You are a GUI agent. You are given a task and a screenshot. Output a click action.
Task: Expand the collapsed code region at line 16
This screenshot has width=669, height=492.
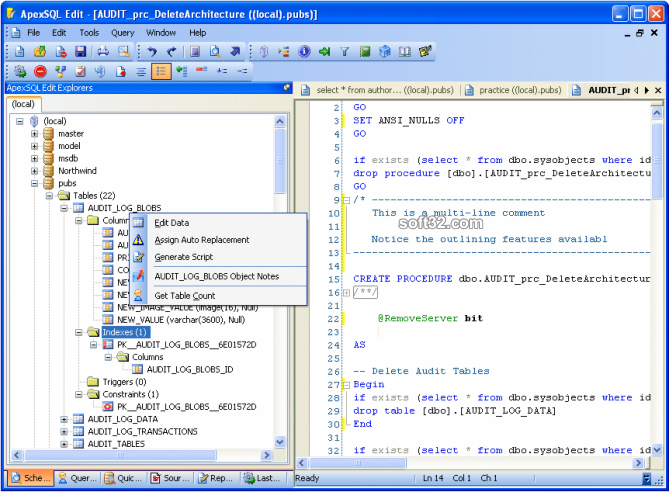point(346,293)
